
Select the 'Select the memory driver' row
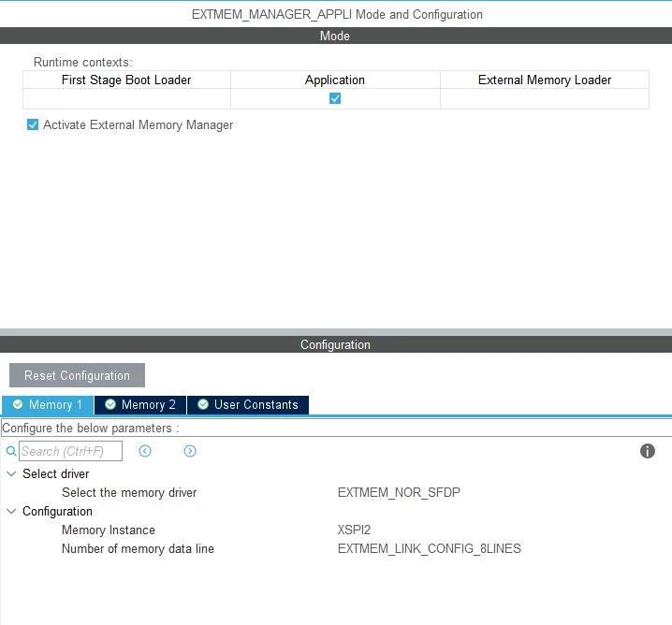pyautogui.click(x=336, y=493)
